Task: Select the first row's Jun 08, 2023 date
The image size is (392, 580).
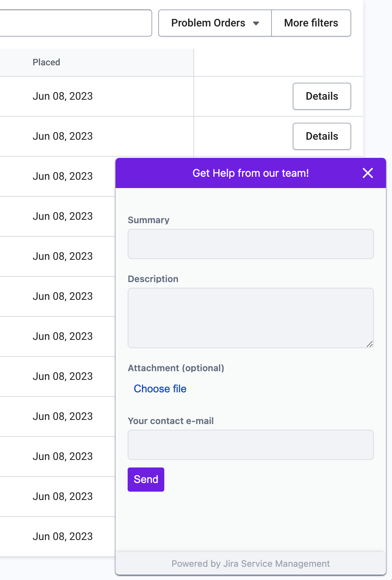Action: point(63,96)
